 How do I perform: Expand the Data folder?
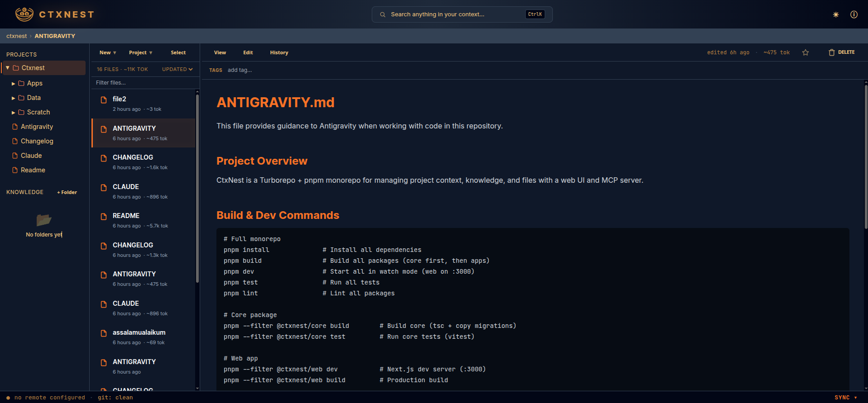pos(14,98)
